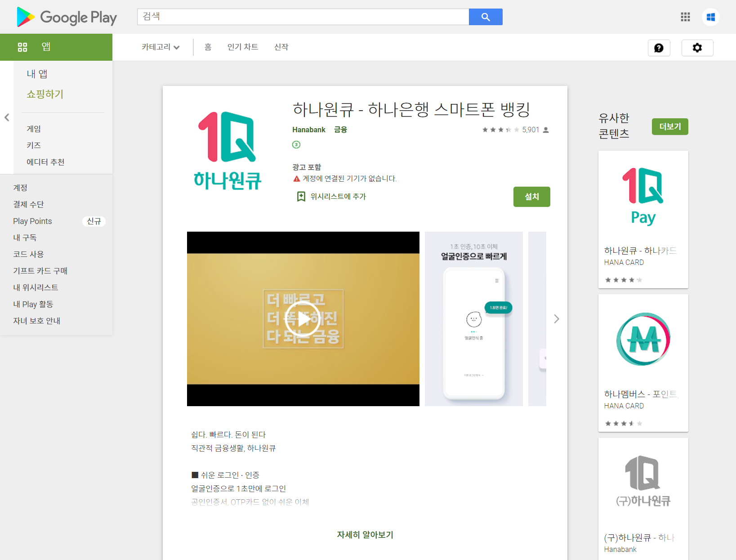Open 내 Play 활동 link
This screenshot has width=736, height=560.
pyautogui.click(x=33, y=304)
